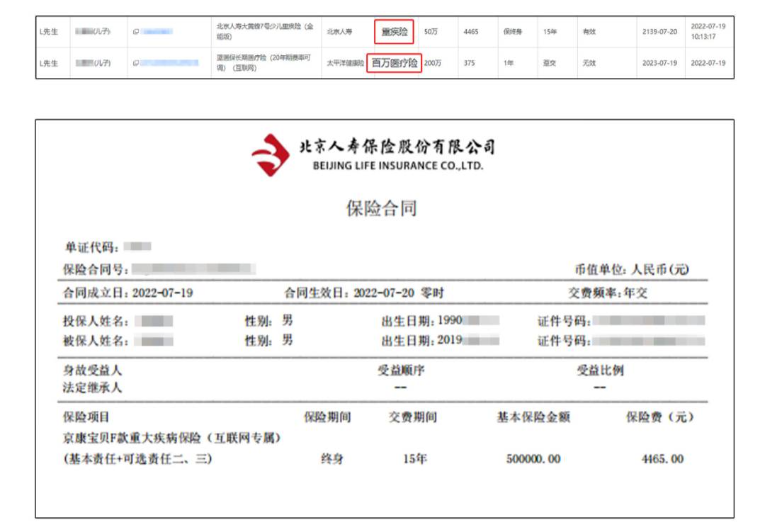Click 京康宝贝F款重大疾病保险 product line

[171, 438]
